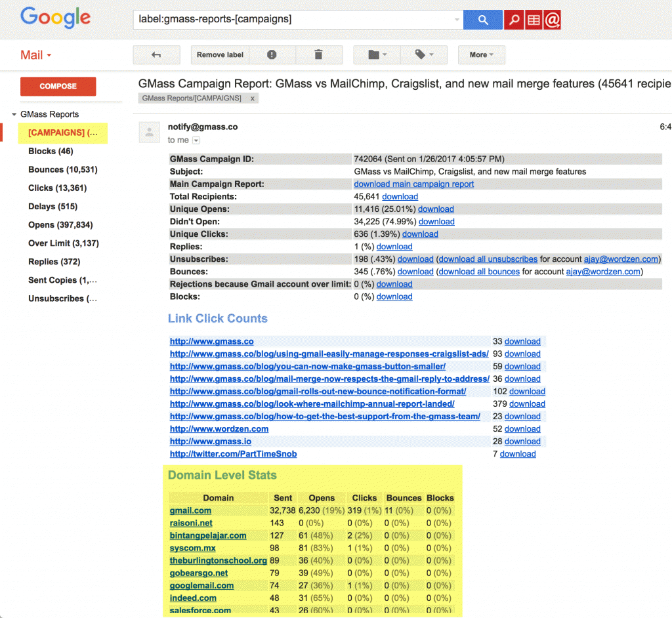Click the back arrow to inbox
The height and width of the screenshot is (618, 672).
tap(156, 55)
